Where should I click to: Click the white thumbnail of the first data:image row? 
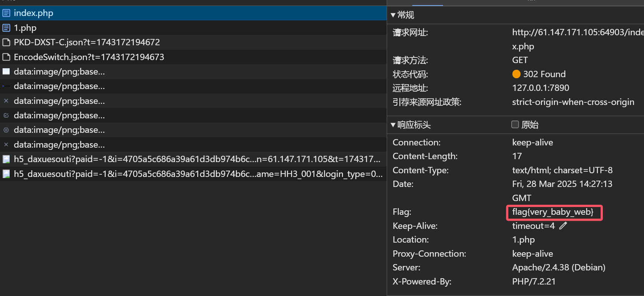[6, 72]
